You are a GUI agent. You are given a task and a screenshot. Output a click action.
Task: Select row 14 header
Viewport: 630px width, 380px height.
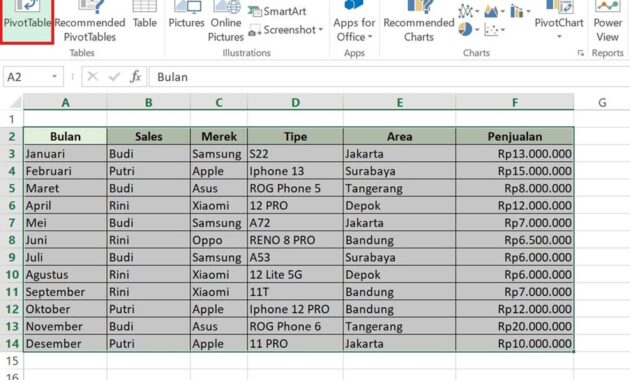pyautogui.click(x=12, y=344)
